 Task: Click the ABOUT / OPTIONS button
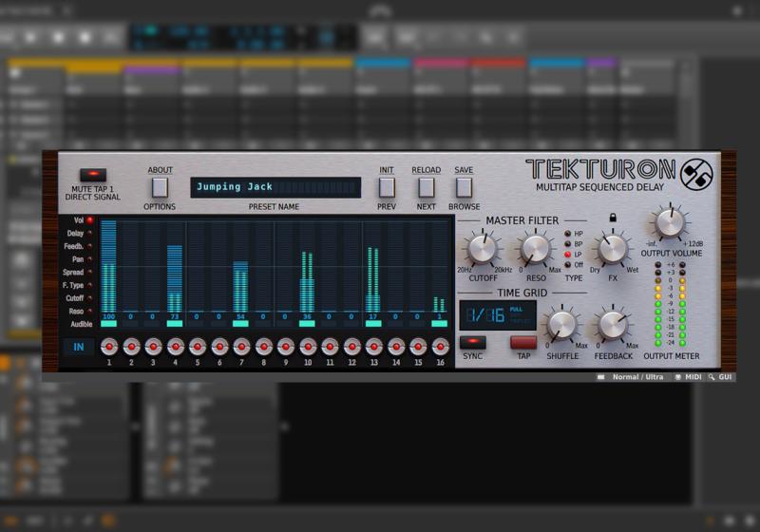click(x=160, y=187)
